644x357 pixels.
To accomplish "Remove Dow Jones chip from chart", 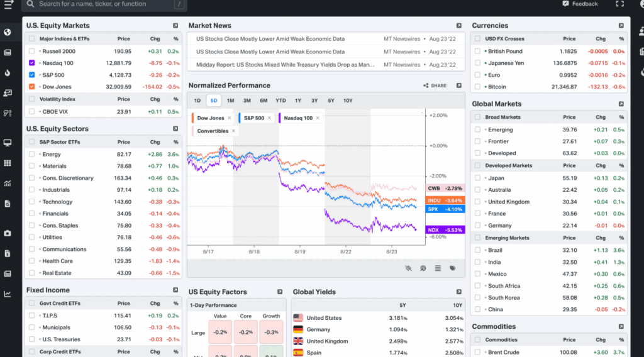I will [x=229, y=118].
